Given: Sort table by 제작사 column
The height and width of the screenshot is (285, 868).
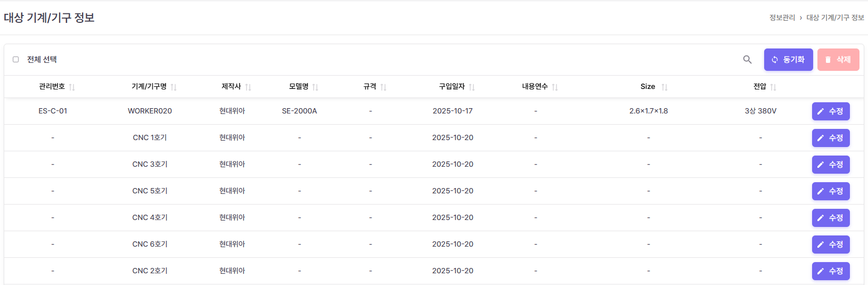Looking at the screenshot, I should (248, 87).
